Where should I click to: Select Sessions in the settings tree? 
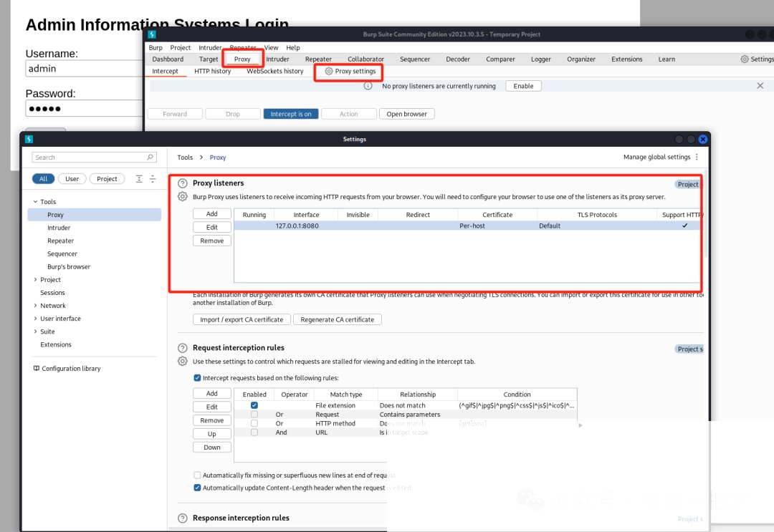(x=52, y=293)
